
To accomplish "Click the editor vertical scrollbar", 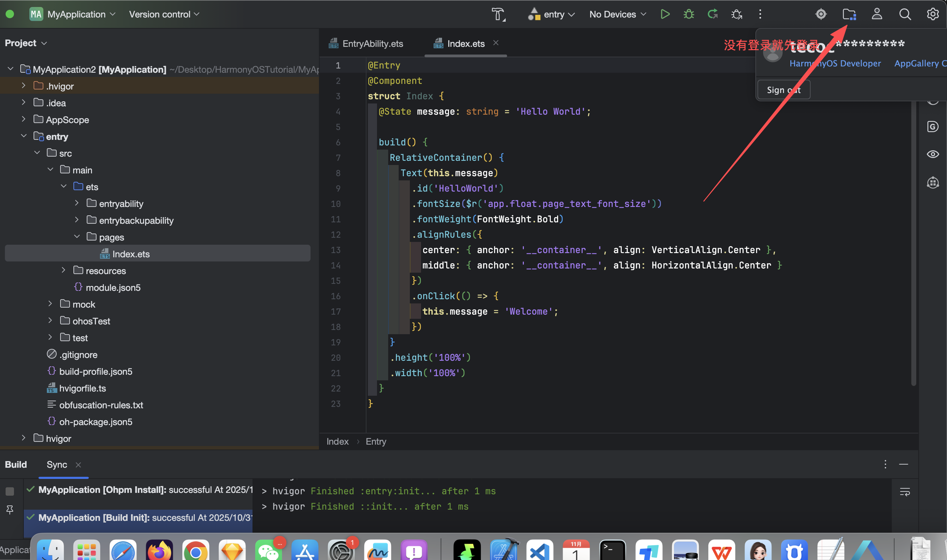I will [x=913, y=242].
